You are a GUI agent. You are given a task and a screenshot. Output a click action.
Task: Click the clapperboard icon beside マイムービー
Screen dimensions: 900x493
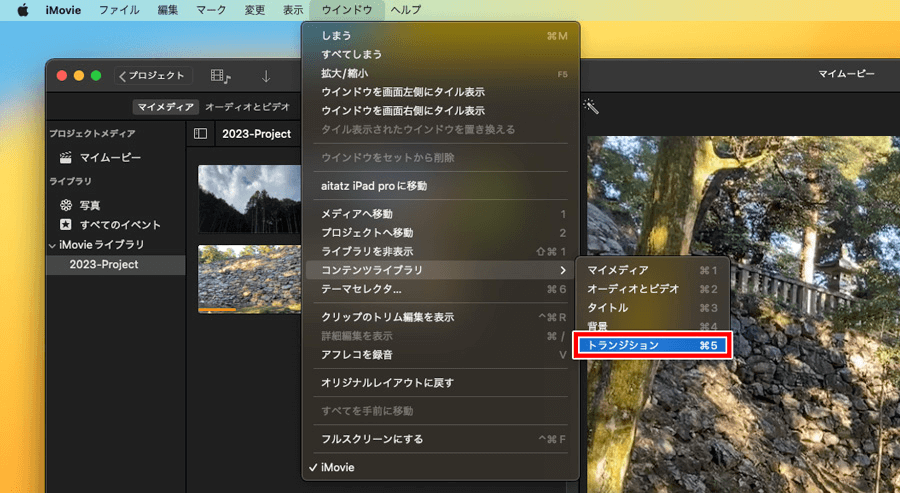(66, 157)
